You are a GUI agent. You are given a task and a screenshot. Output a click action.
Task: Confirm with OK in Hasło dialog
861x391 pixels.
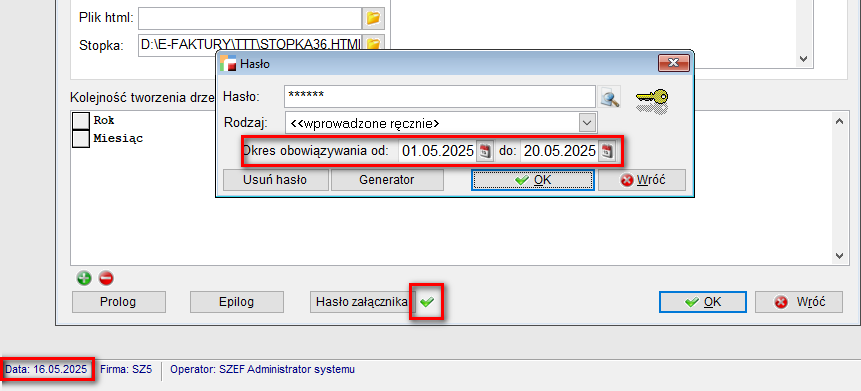pyautogui.click(x=533, y=180)
